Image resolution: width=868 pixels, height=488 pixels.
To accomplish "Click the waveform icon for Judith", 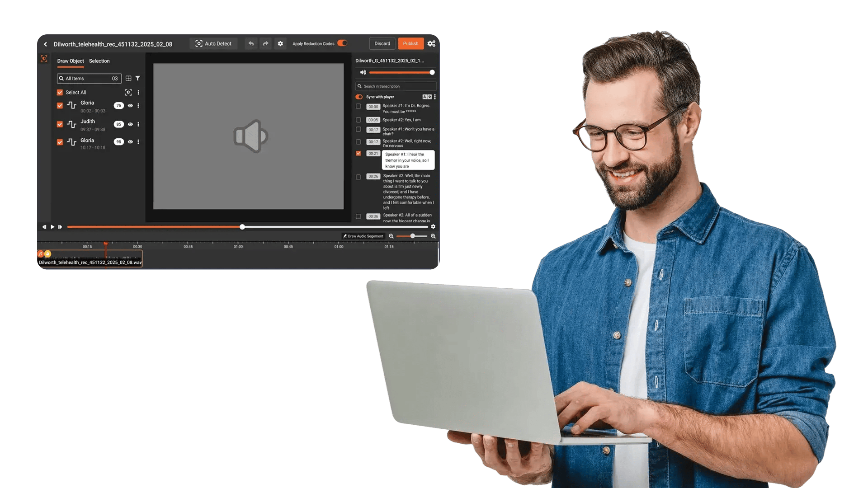I will click(x=71, y=124).
